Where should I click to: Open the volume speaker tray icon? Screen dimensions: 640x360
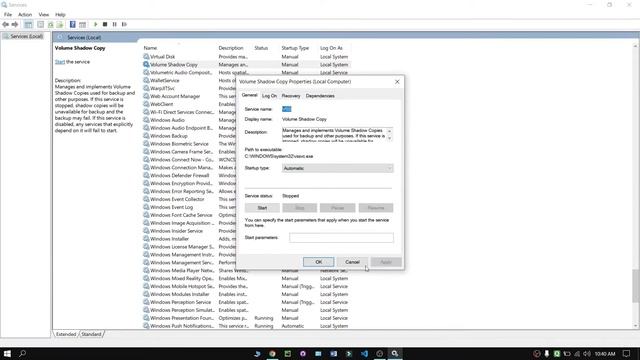pyautogui.click(x=587, y=353)
